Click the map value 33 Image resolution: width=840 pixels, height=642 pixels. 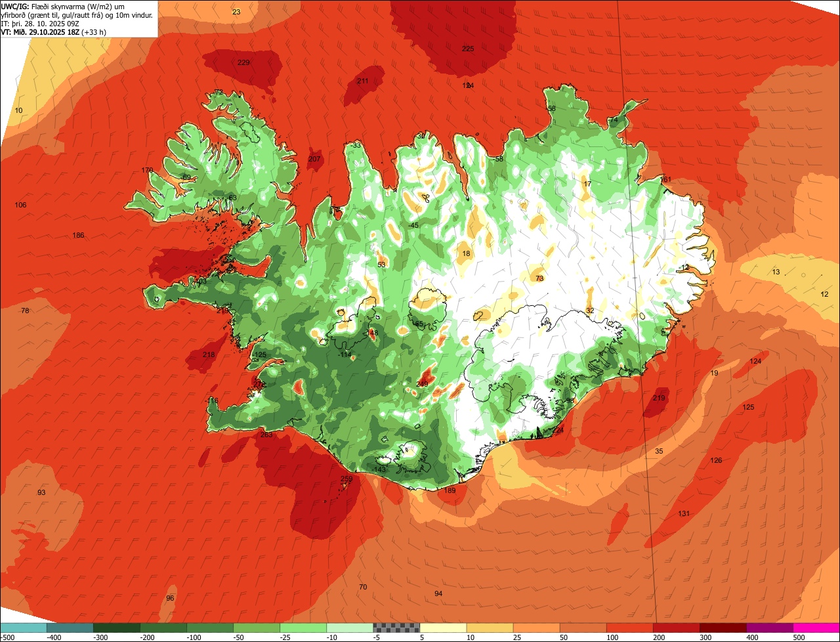click(357, 145)
